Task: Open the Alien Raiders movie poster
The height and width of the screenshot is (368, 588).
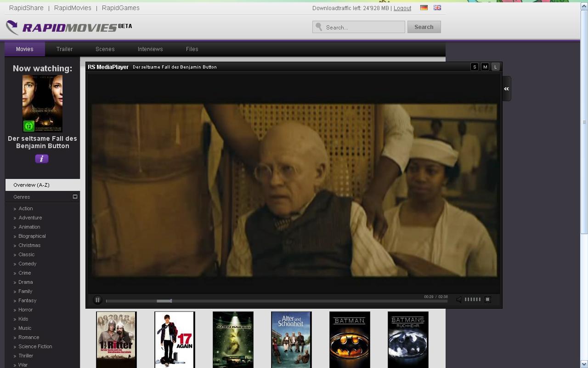Action: click(233, 340)
